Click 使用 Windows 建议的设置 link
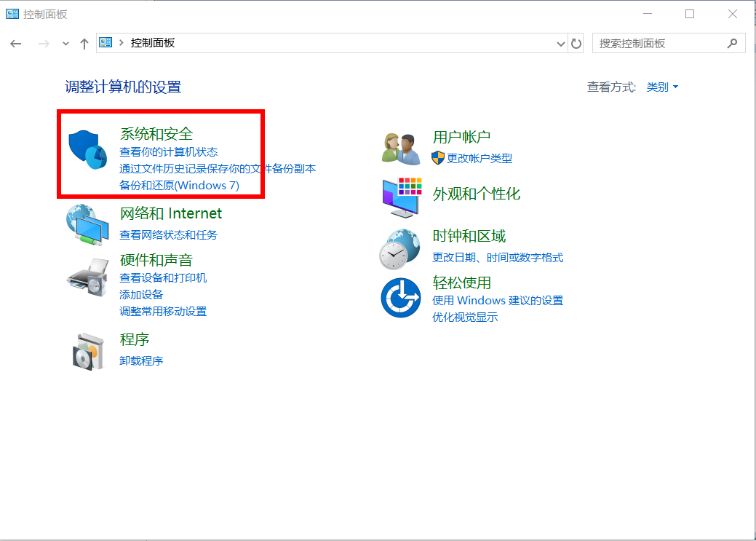 [498, 301]
